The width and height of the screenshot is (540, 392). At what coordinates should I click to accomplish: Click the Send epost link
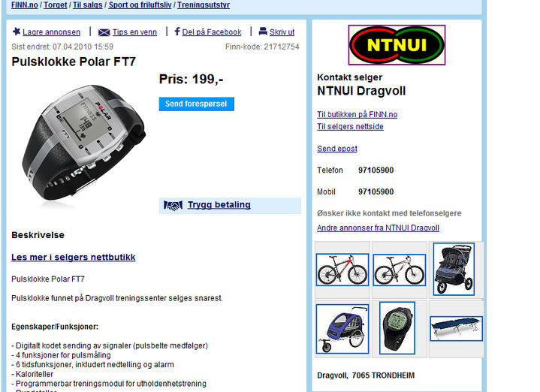(336, 149)
